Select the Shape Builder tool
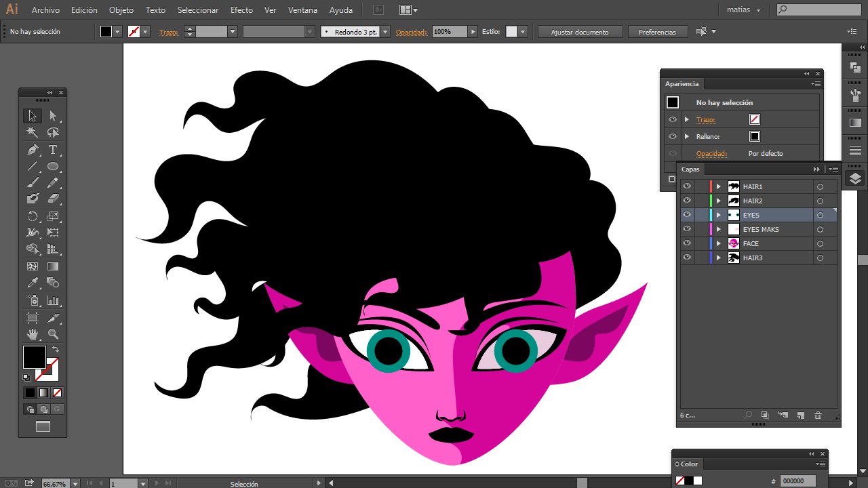 coord(33,249)
